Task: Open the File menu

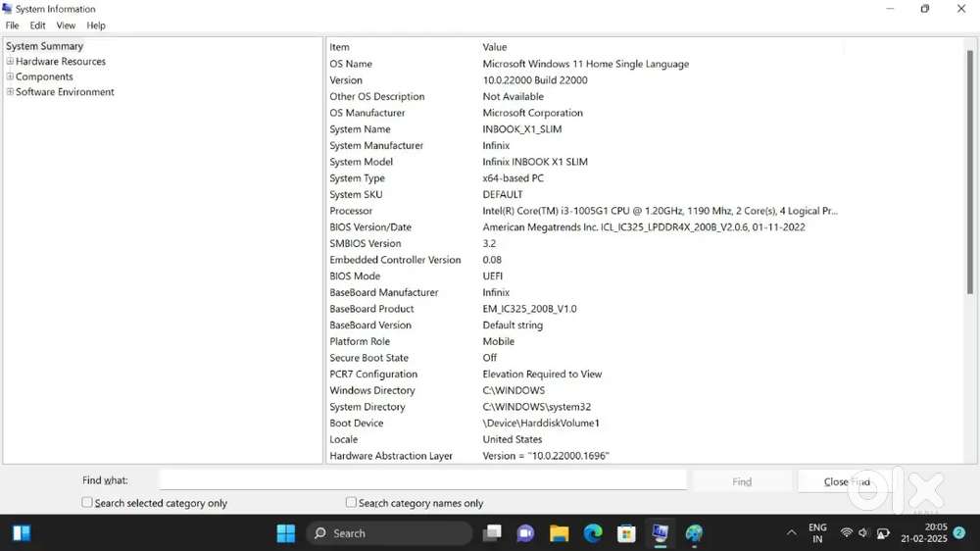Action: [13, 25]
